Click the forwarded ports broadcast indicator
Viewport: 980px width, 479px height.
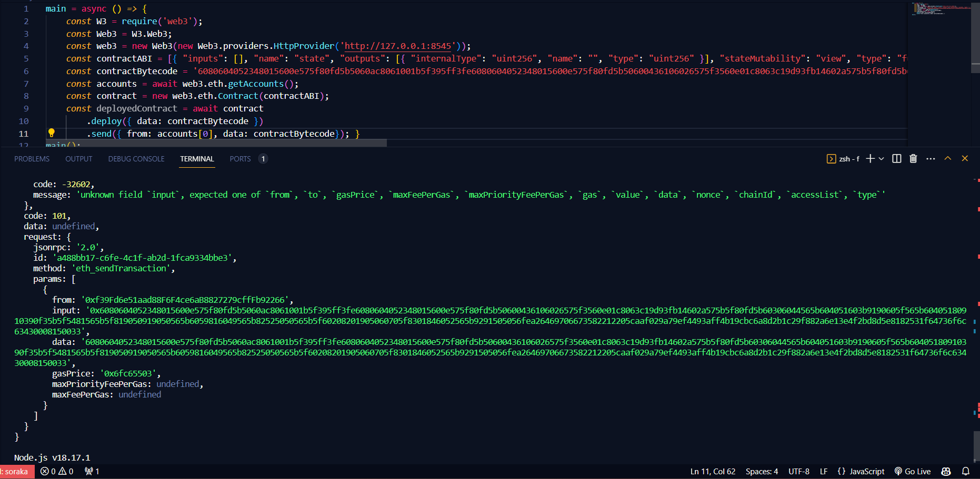coord(92,472)
